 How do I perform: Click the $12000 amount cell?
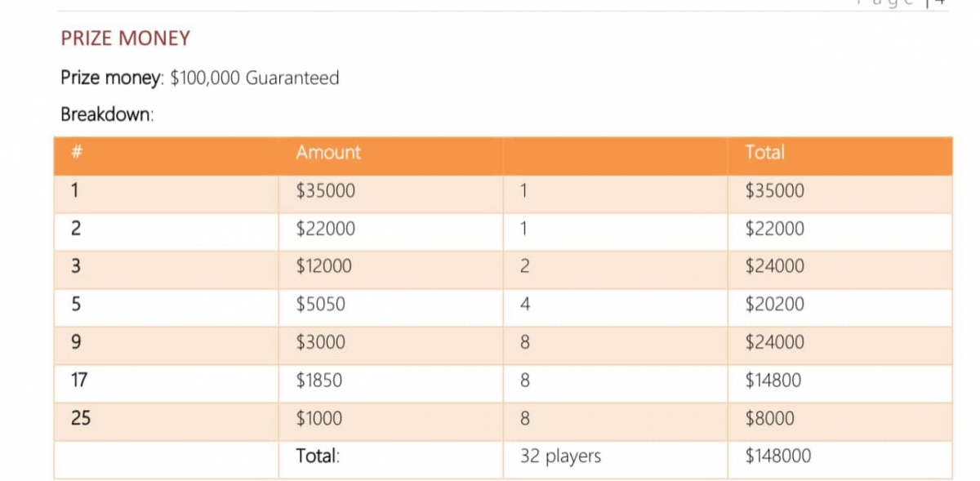[x=323, y=266]
